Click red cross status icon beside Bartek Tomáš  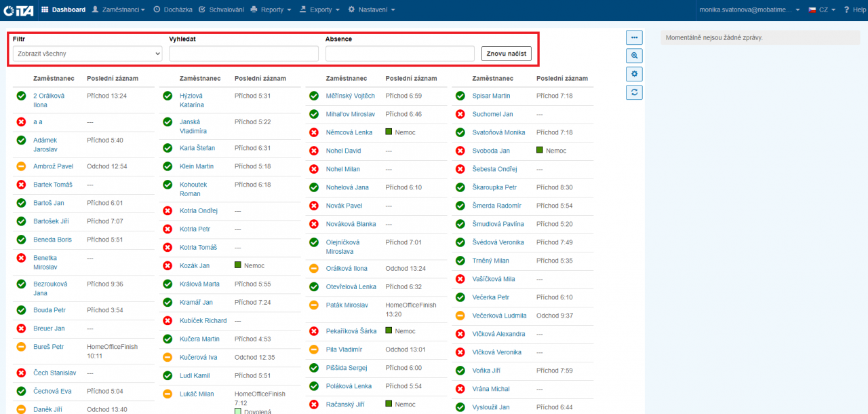click(21, 185)
